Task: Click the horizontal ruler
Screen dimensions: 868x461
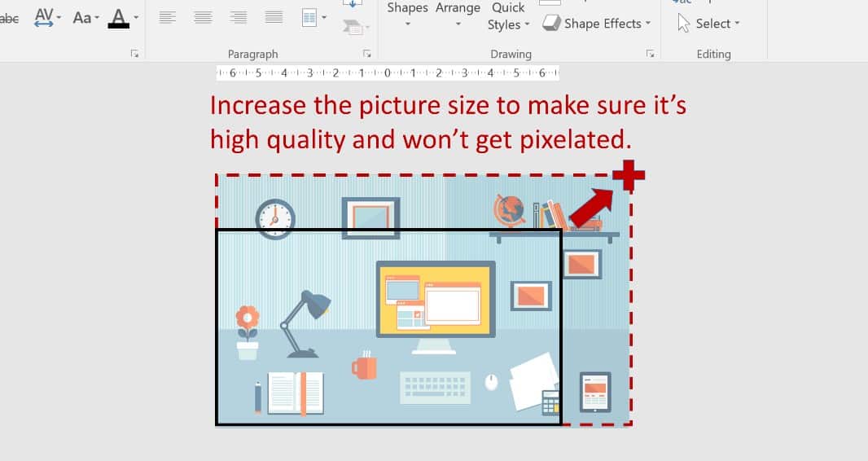Action: (x=388, y=73)
